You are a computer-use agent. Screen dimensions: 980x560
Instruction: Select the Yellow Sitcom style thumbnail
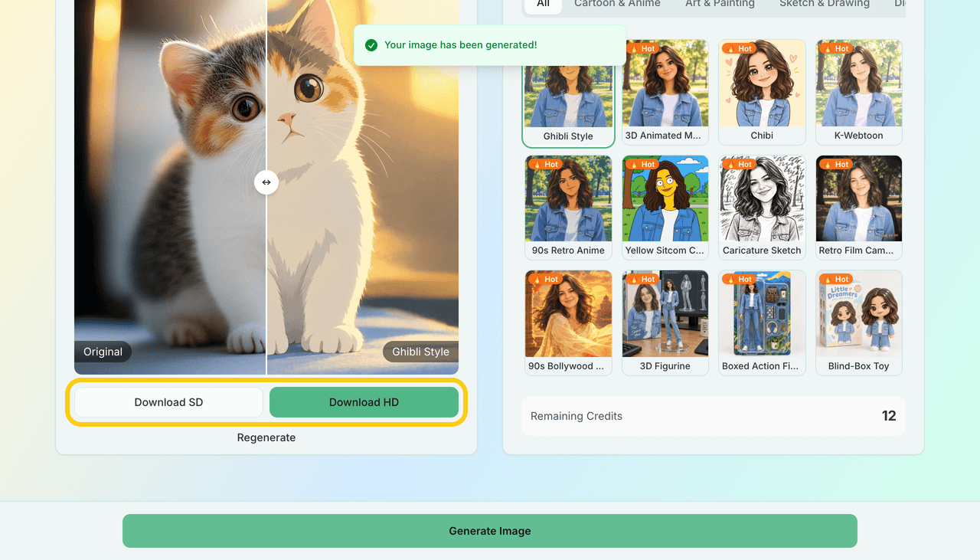[x=665, y=207]
